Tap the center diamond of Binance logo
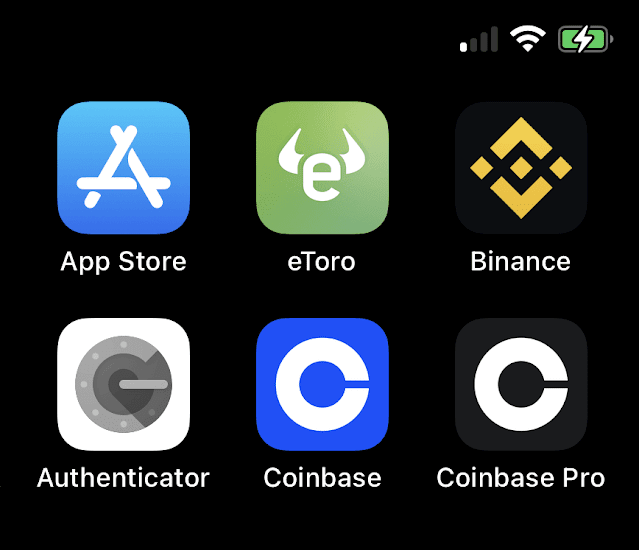 point(521,167)
